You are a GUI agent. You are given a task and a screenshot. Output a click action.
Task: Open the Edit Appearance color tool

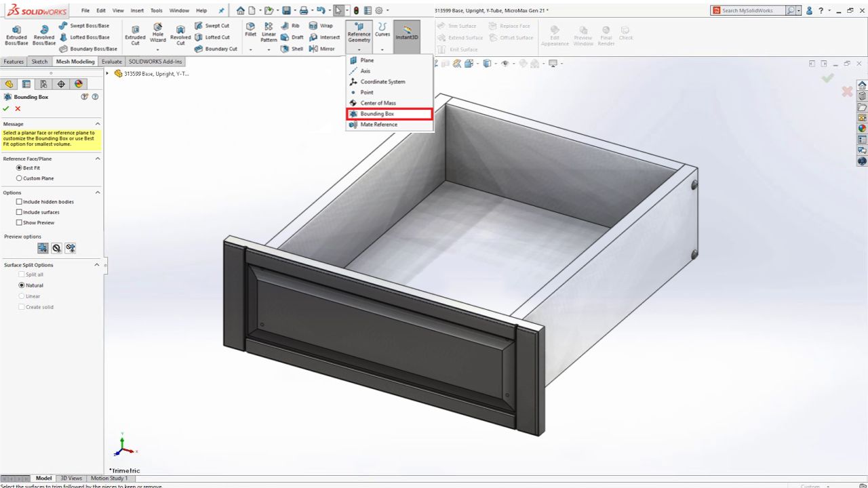555,34
